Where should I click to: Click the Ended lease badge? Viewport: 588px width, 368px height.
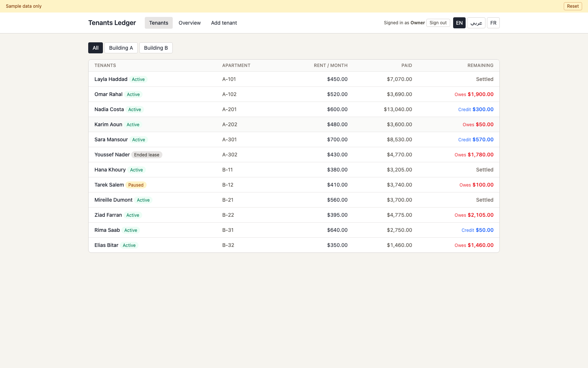click(x=147, y=155)
